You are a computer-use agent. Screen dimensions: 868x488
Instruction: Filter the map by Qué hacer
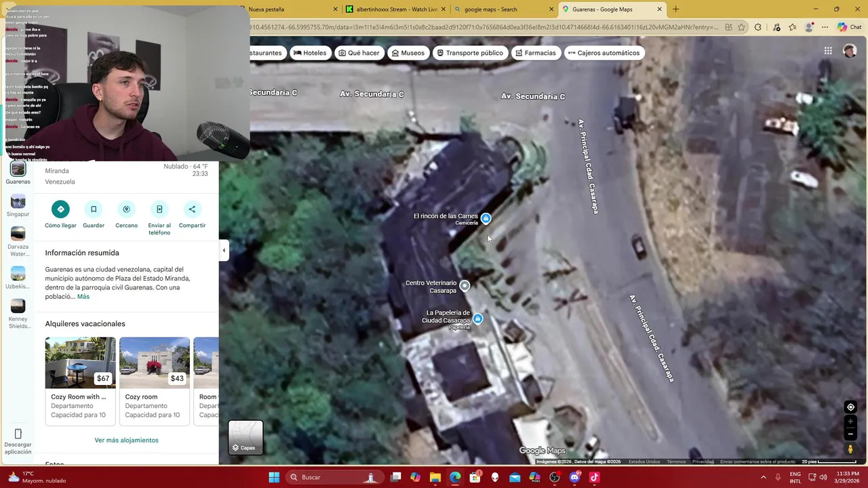359,53
